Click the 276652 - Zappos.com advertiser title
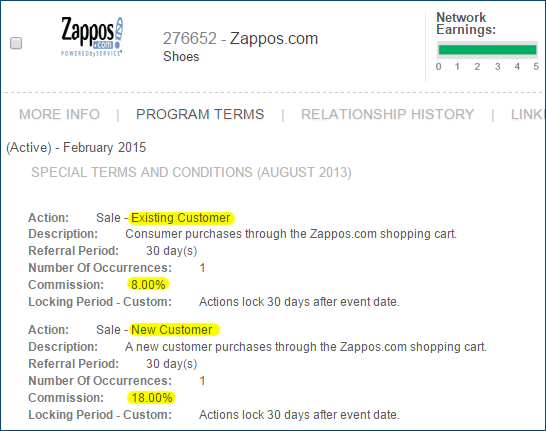The height and width of the screenshot is (431, 546). [x=240, y=38]
